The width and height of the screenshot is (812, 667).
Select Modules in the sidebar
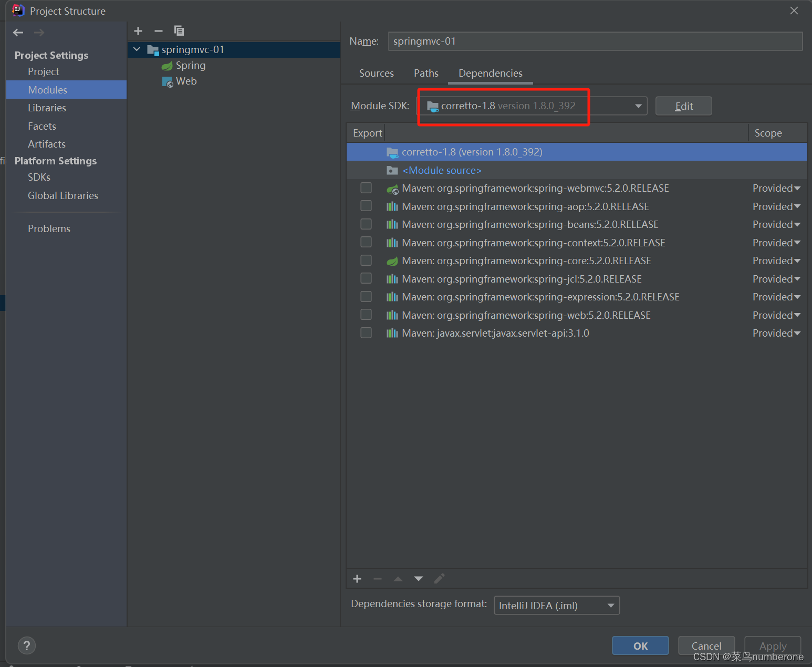(x=66, y=90)
